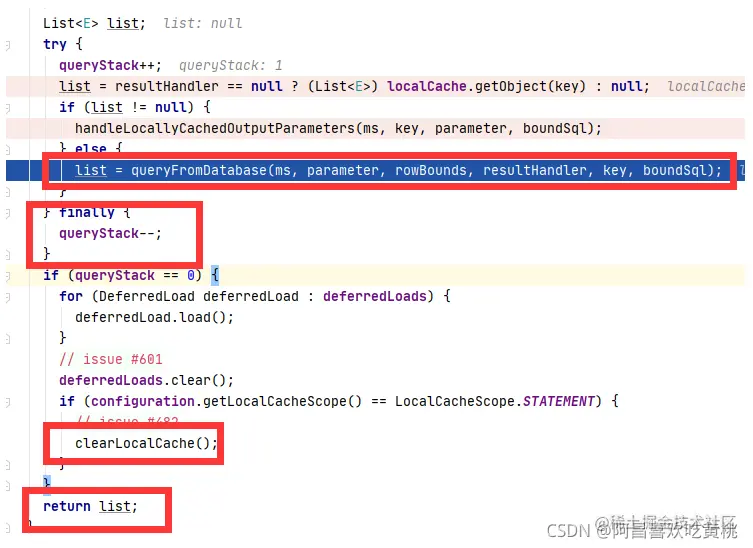The height and width of the screenshot is (548, 753).
Task: Click the deferredLoad.load() call
Action: tap(154, 318)
